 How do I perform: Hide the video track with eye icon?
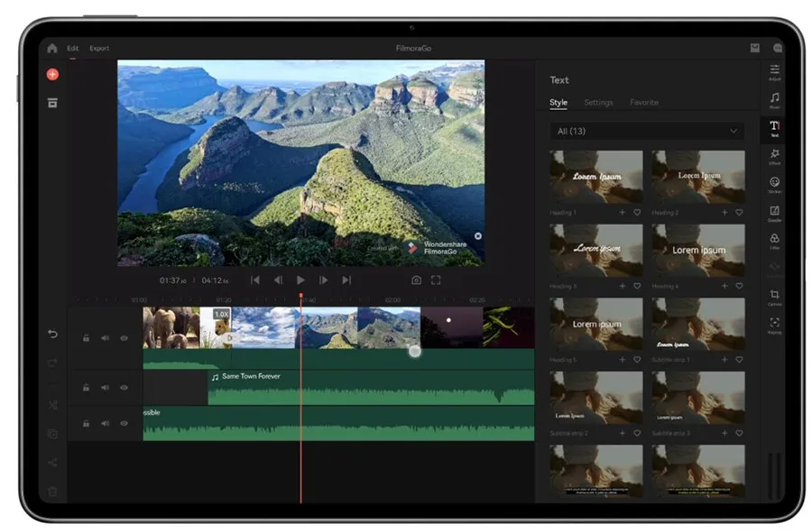[124, 338]
